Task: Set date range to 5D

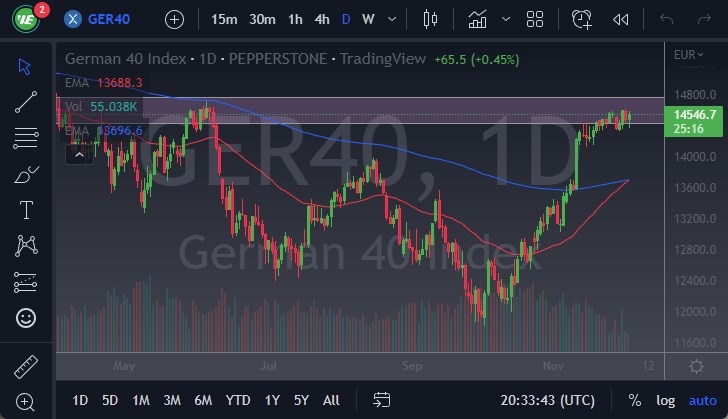Action: point(110,400)
